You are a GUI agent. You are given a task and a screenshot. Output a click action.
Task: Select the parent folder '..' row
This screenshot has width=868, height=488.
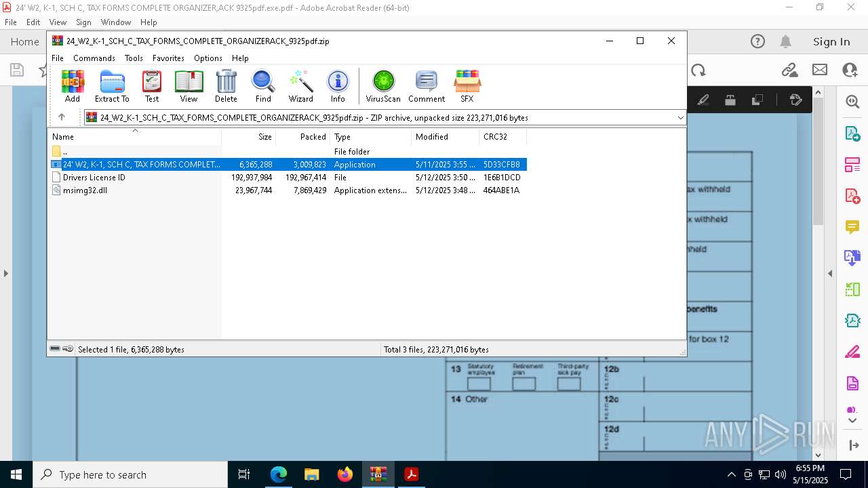288,152
